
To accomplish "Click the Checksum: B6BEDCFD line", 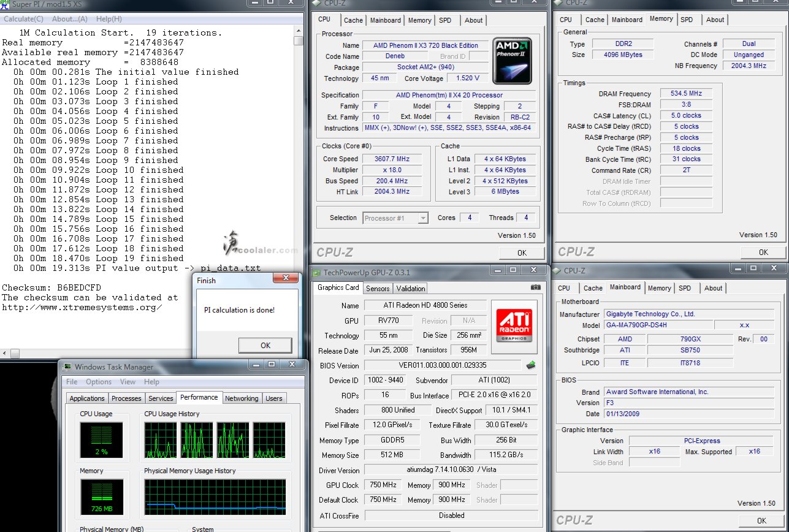I will coord(51,287).
